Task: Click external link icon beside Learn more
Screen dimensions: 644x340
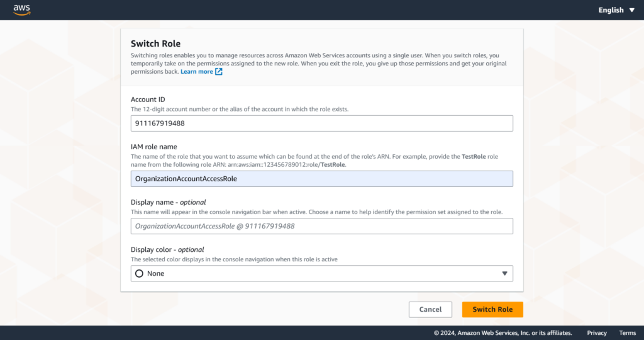Action: click(x=219, y=72)
